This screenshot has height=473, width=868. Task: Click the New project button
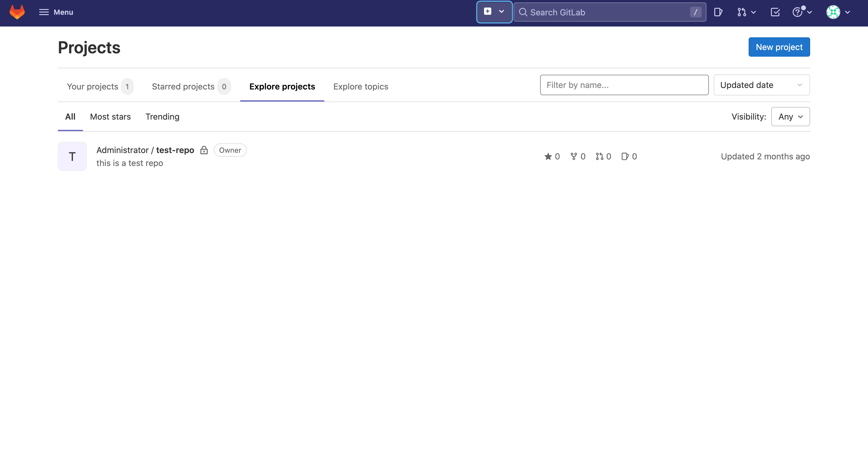point(779,47)
